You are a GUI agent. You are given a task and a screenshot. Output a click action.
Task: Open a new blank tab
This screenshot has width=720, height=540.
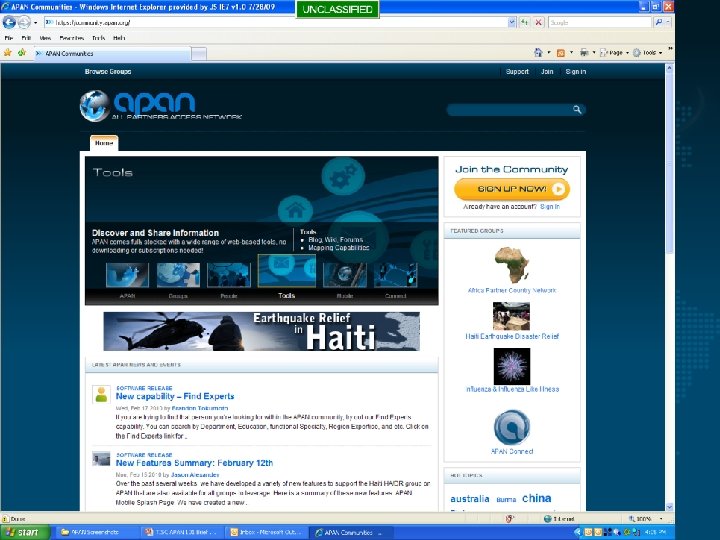(199, 54)
